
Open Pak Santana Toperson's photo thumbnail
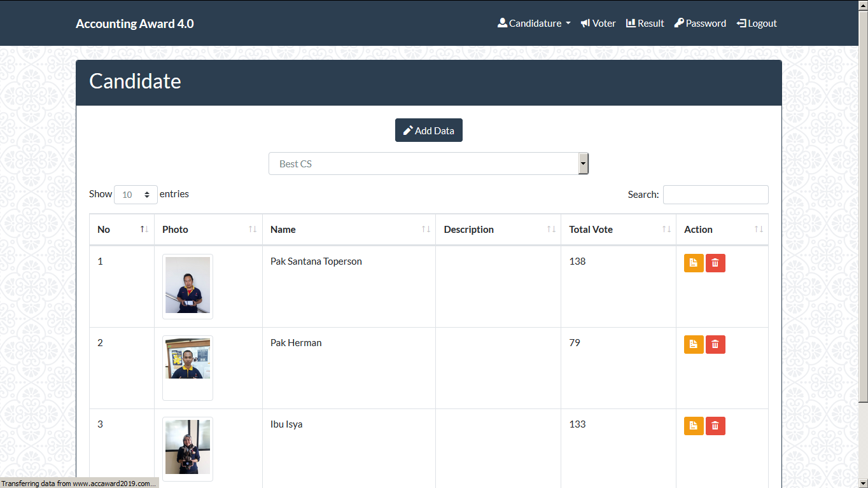pos(188,286)
